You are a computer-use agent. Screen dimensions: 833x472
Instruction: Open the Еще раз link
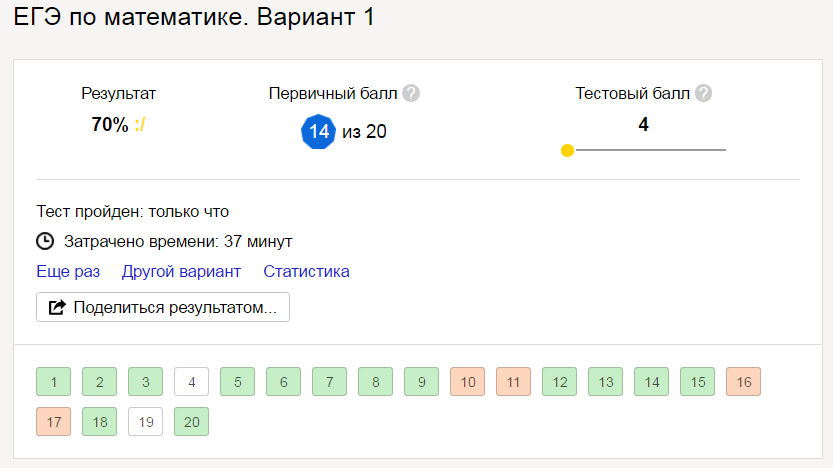click(x=68, y=272)
